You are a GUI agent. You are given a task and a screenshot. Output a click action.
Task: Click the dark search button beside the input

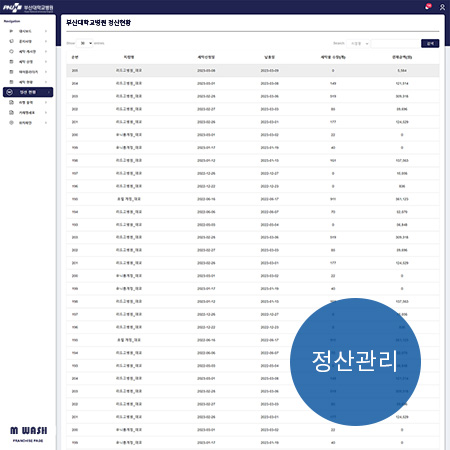click(x=430, y=43)
